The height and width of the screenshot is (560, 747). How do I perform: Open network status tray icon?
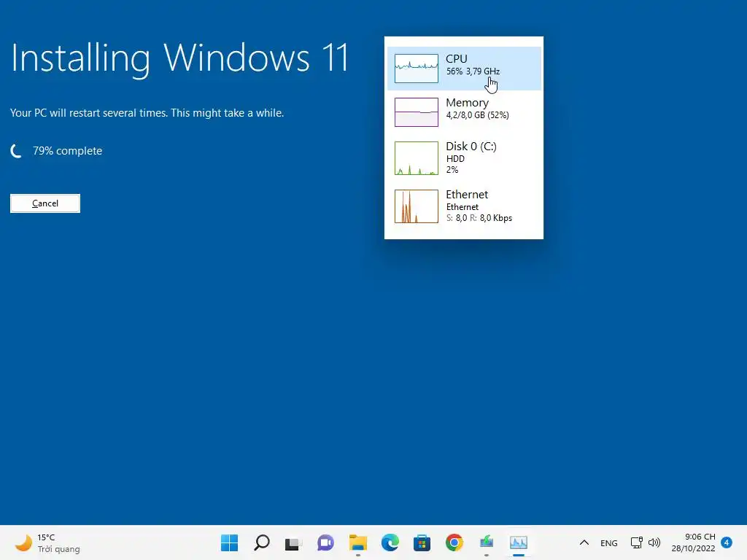click(636, 542)
